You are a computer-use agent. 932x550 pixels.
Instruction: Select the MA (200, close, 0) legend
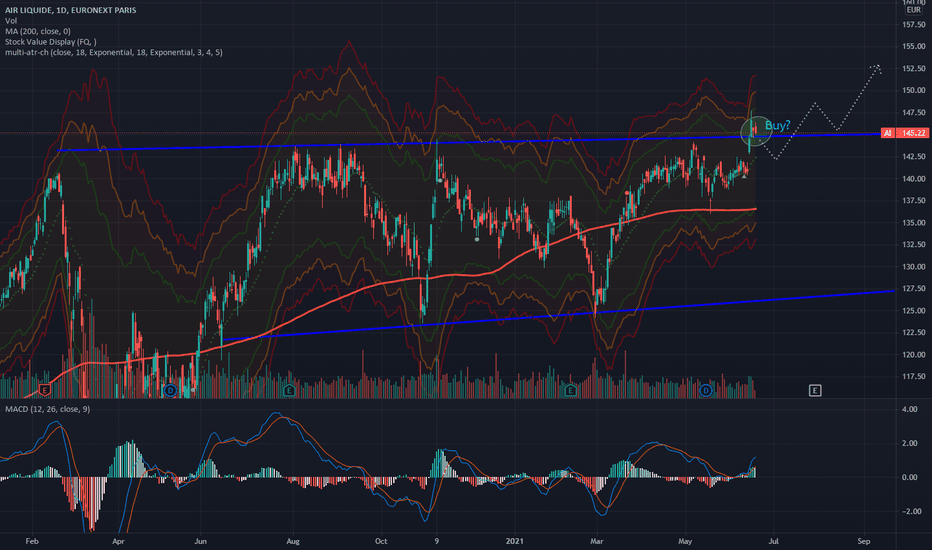point(38,31)
